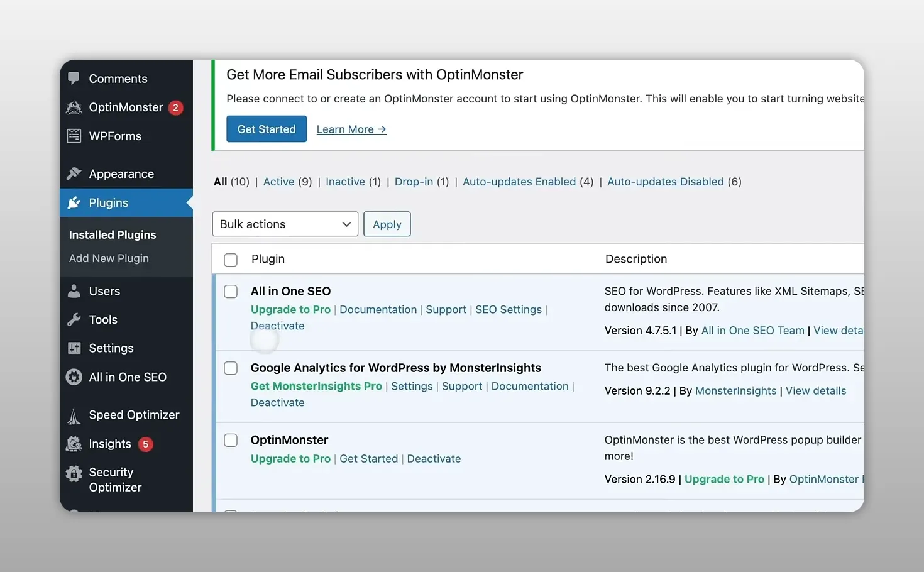Click the WPForms form icon
This screenshot has width=924, height=572.
pyautogui.click(x=74, y=136)
